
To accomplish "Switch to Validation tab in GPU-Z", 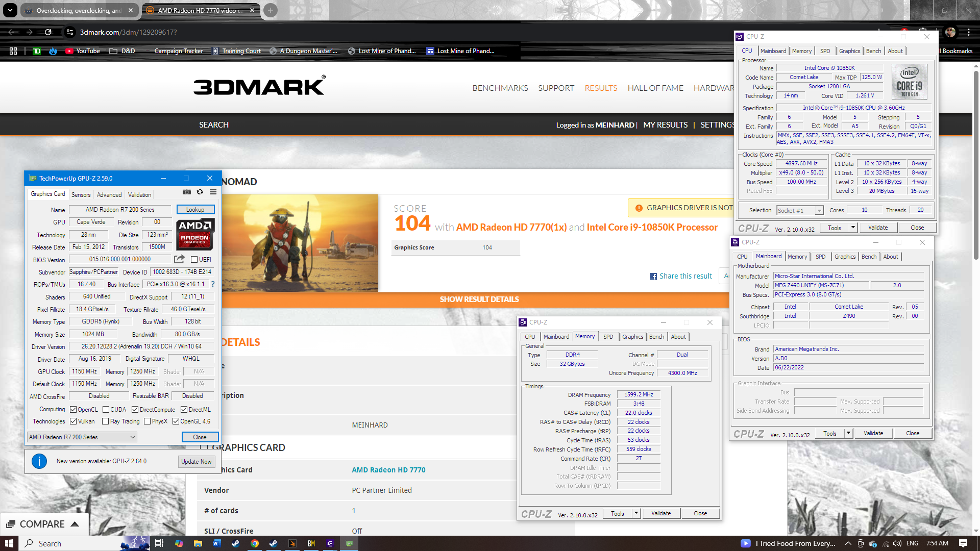I will [139, 195].
